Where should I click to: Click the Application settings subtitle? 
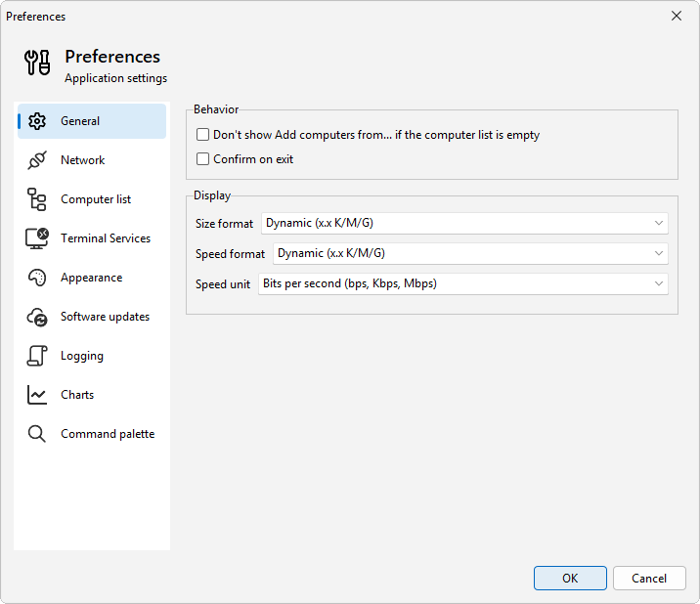(115, 78)
